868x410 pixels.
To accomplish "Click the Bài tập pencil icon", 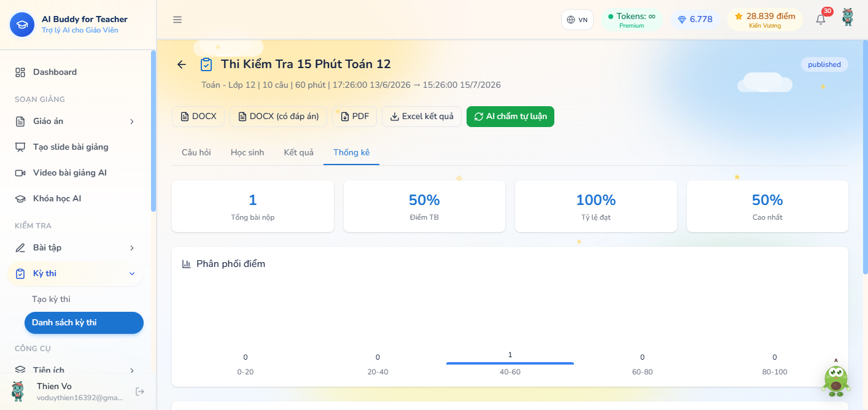I will pos(20,248).
